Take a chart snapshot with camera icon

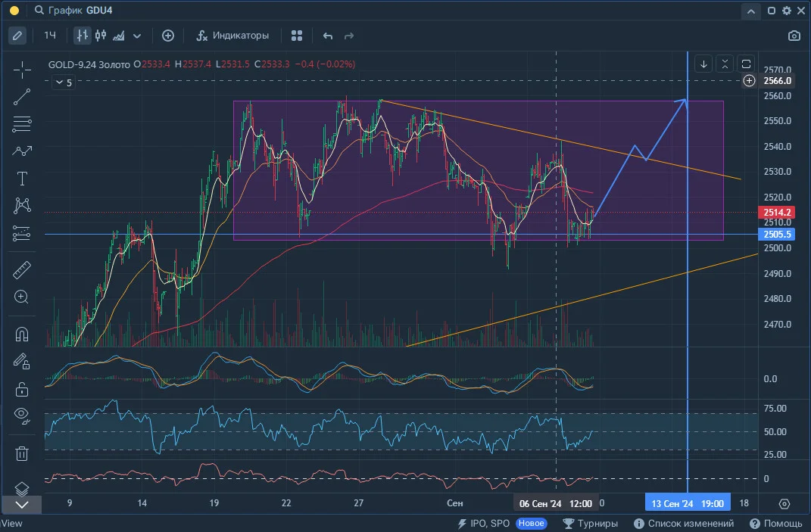tap(794, 36)
